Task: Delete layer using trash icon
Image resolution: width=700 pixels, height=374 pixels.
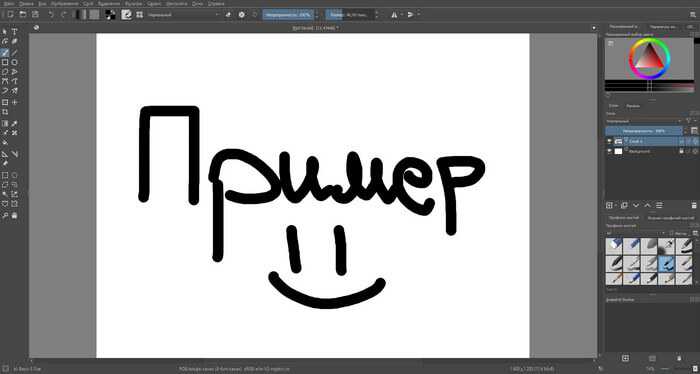Action: (694, 205)
